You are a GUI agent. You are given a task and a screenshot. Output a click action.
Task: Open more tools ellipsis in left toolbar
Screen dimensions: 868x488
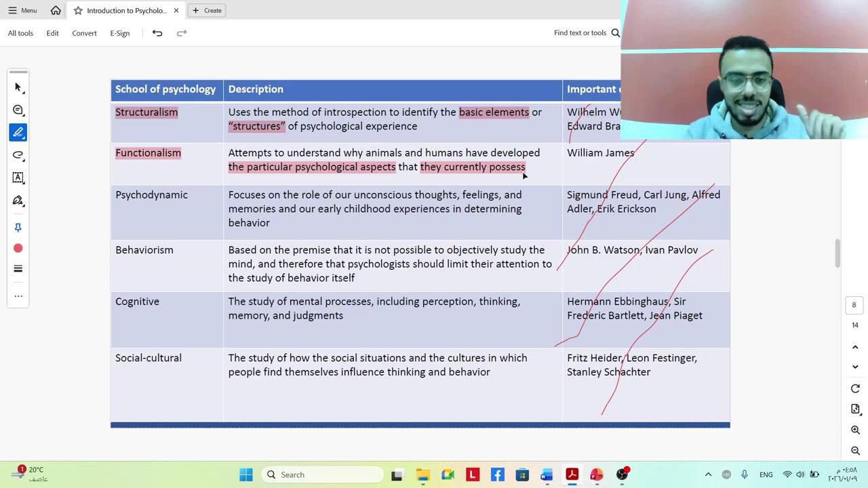coord(18,296)
